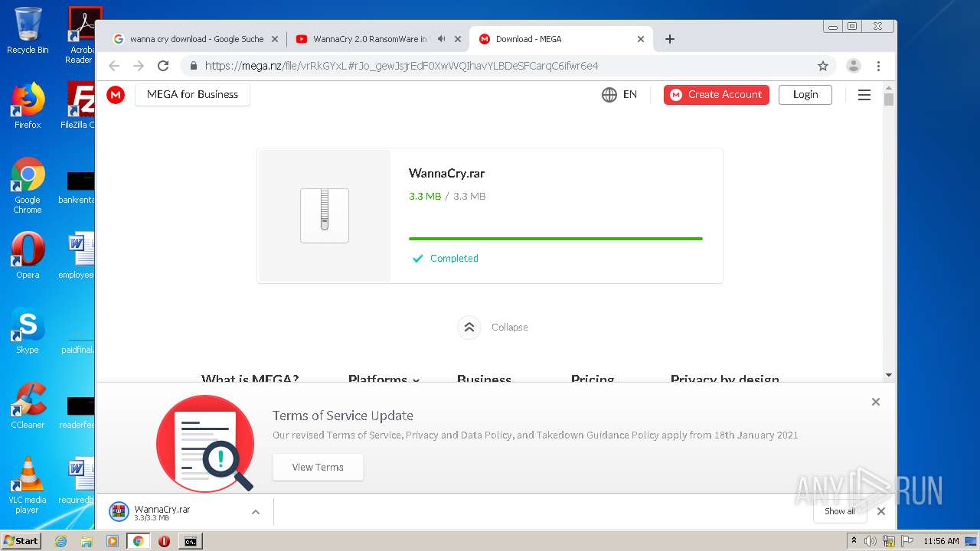
Task: Click the WannaCry.rar file name heading
Action: point(447,174)
